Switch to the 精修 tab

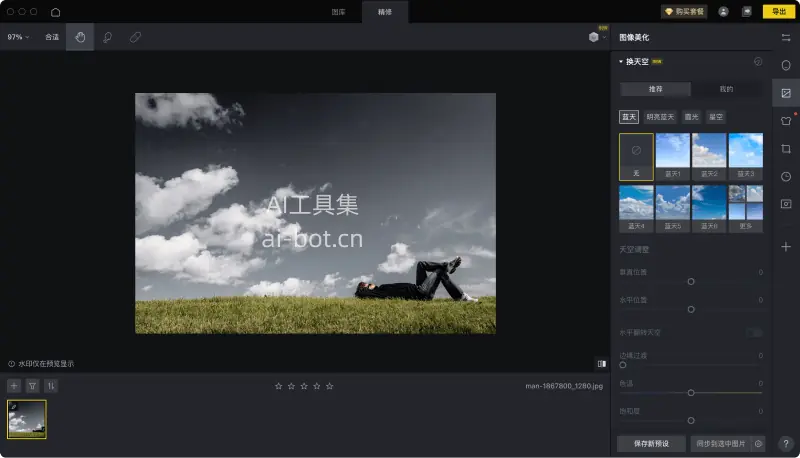point(385,12)
